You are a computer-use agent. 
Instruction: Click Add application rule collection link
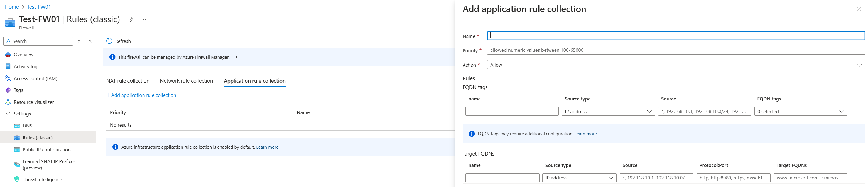[141, 95]
